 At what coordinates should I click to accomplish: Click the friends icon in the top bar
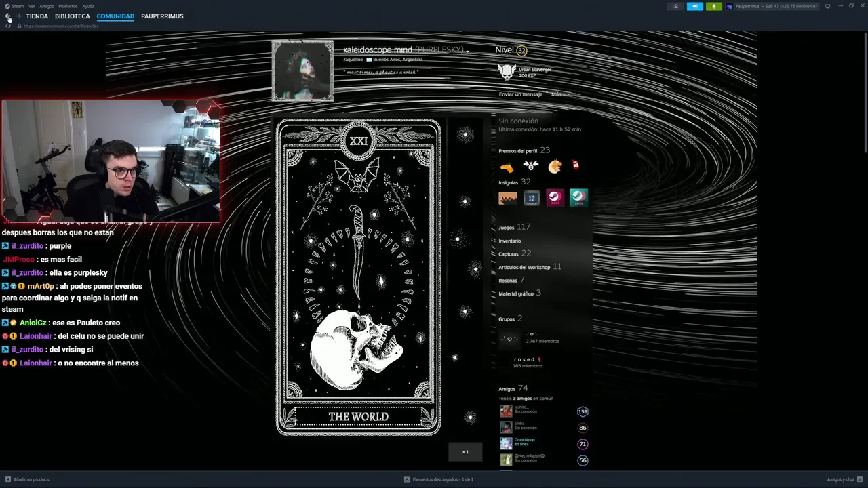pyautogui.click(x=675, y=6)
